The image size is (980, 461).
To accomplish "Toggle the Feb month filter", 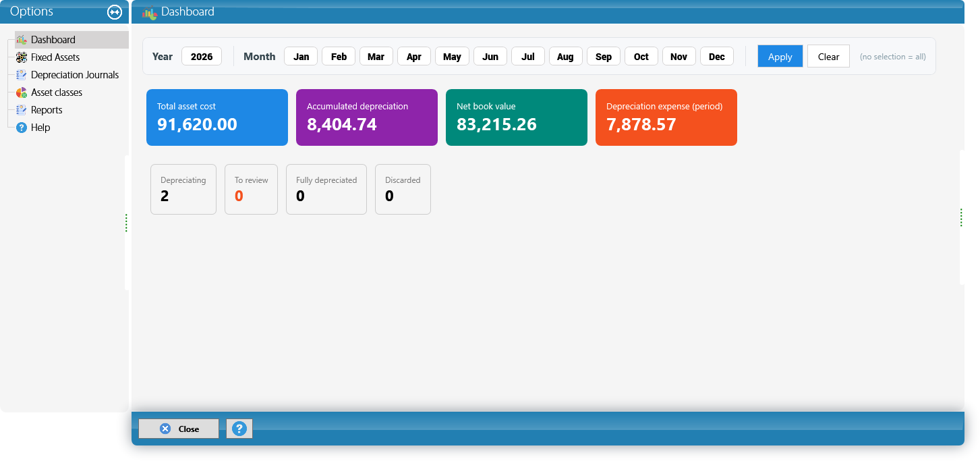I will click(x=339, y=56).
